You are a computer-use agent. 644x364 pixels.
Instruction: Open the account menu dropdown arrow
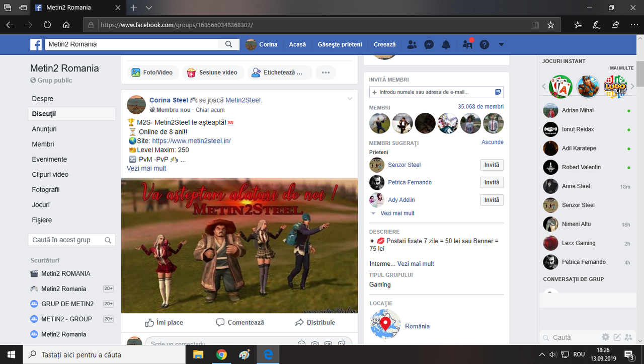(501, 44)
